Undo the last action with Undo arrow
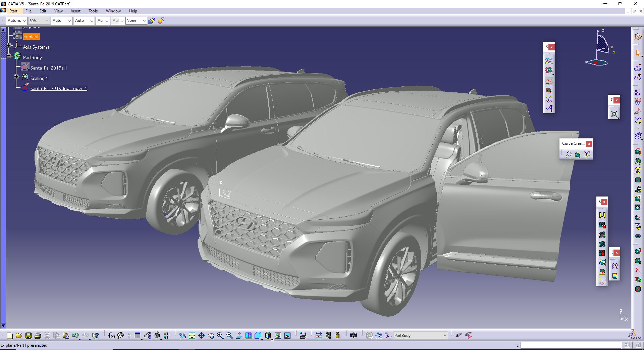The height and width of the screenshot is (350, 644). pos(75,335)
